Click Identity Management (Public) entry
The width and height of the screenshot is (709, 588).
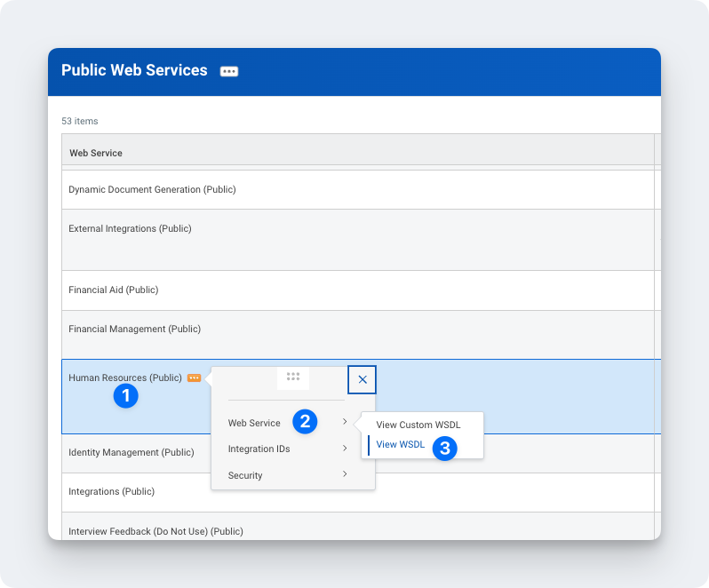pos(131,453)
